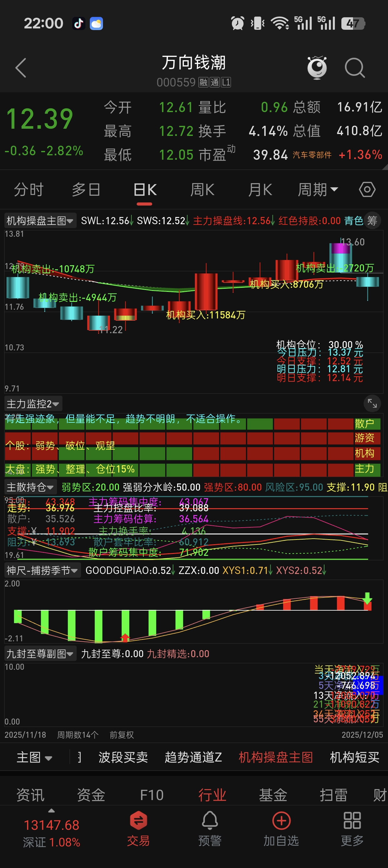Open the 扫雷 tab
Viewport: 388px width, 868px height.
tap(334, 795)
